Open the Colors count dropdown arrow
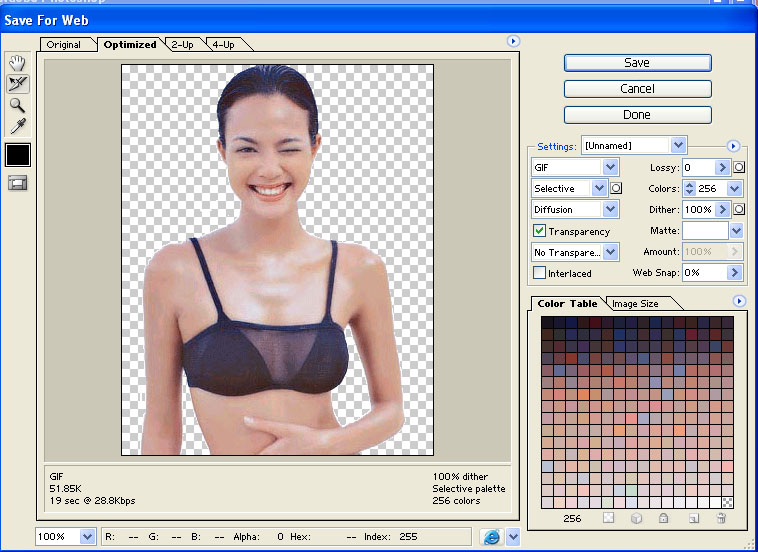This screenshot has height=552, width=758. [735, 189]
